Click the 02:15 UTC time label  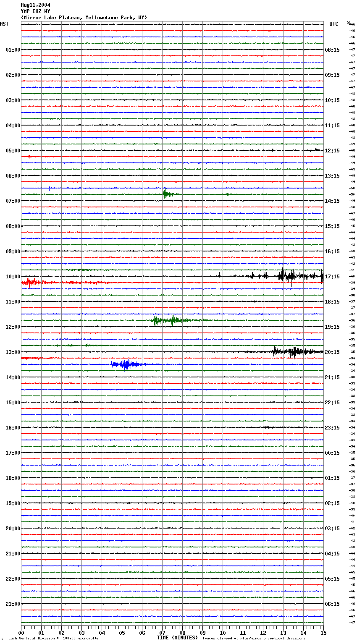332,503
